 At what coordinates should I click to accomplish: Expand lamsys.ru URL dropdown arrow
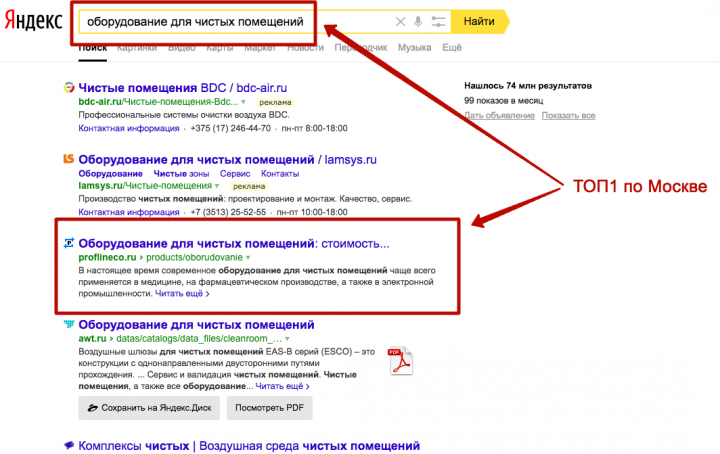click(x=217, y=186)
